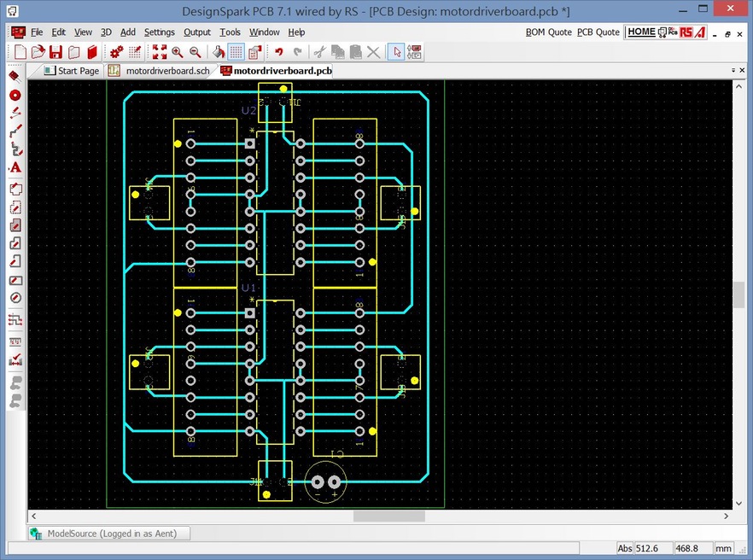Viewport: 753px width, 560px height.
Task: Open the paint bucket colours icon
Action: point(219,52)
